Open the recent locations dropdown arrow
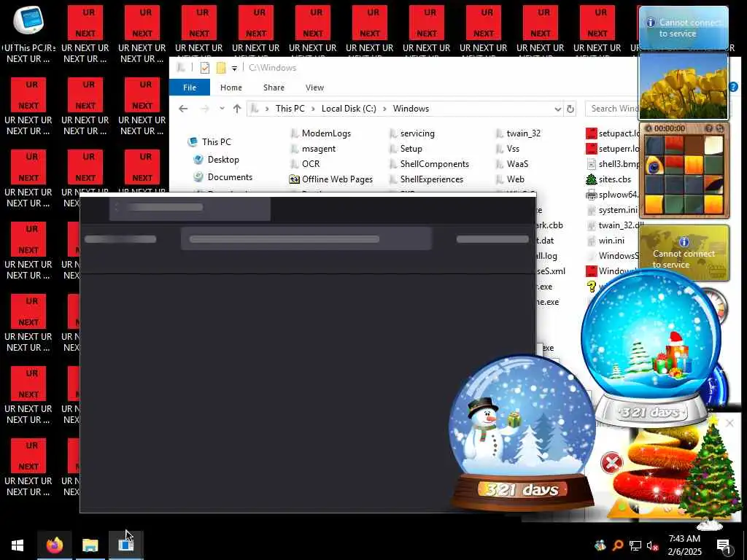This screenshot has width=747, height=560. click(x=222, y=109)
